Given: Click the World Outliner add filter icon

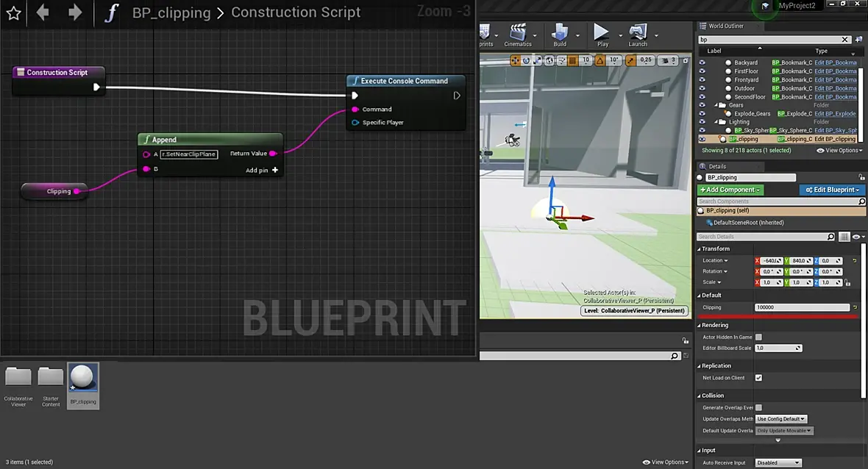Looking at the screenshot, I should point(858,39).
